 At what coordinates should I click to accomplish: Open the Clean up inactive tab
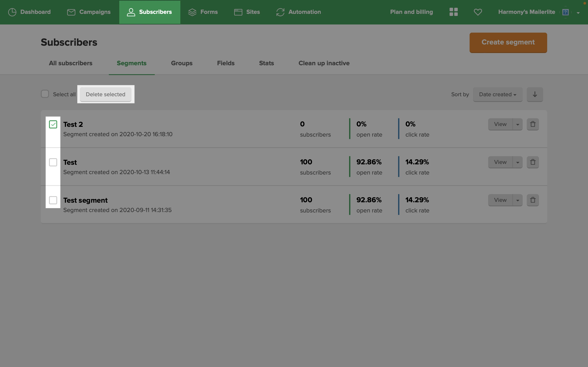coord(324,63)
